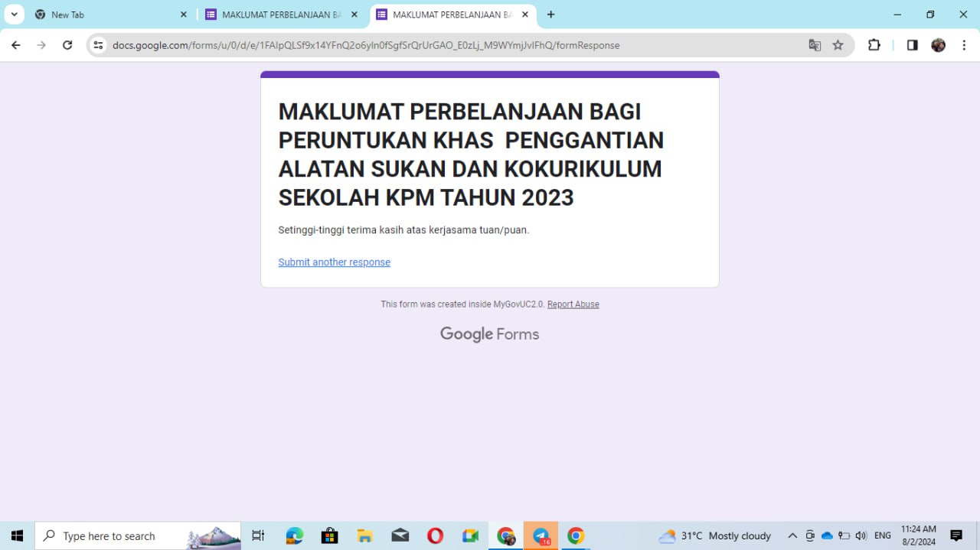This screenshot has width=980, height=550.
Task: Open the Extensions puzzle icon
Action: click(x=874, y=45)
